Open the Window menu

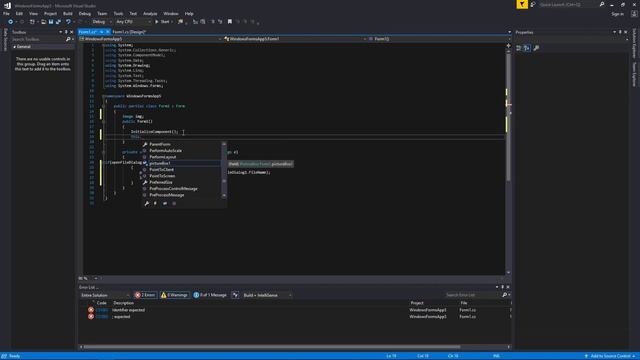171,13
